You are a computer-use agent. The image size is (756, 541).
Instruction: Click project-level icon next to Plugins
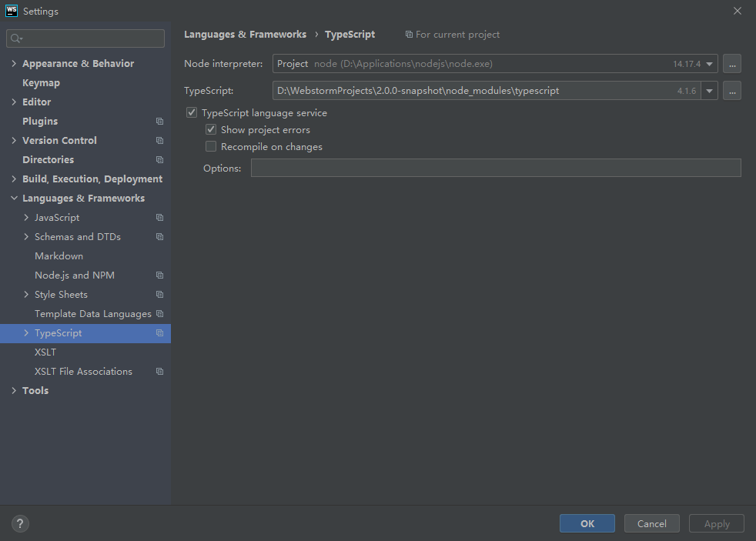159,122
